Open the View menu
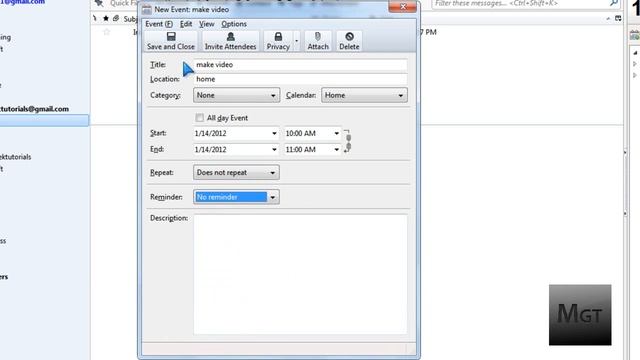640x360 pixels. coord(207,24)
